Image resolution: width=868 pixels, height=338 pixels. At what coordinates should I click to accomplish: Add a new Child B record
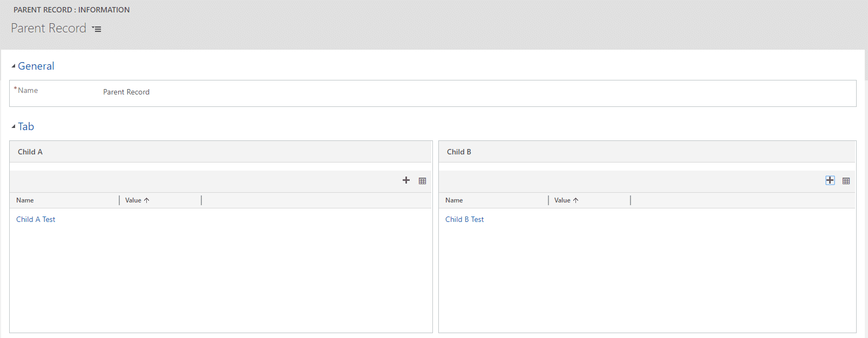[830, 180]
